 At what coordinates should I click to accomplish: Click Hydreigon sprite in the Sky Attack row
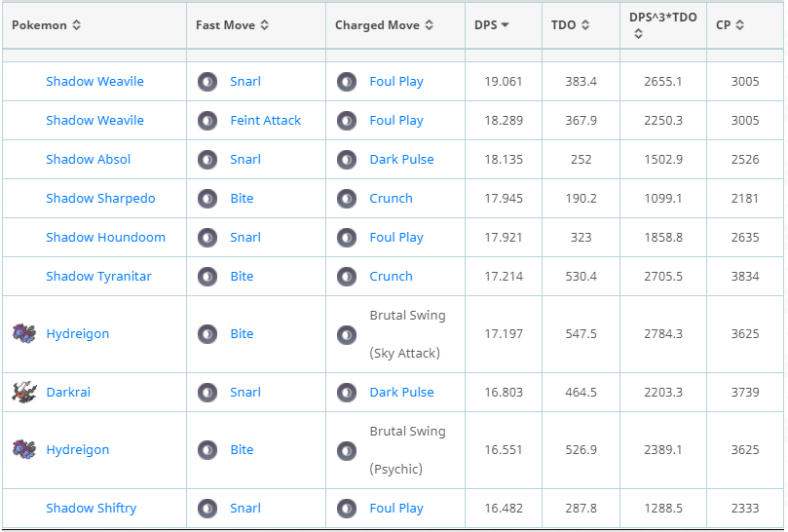pyautogui.click(x=23, y=333)
